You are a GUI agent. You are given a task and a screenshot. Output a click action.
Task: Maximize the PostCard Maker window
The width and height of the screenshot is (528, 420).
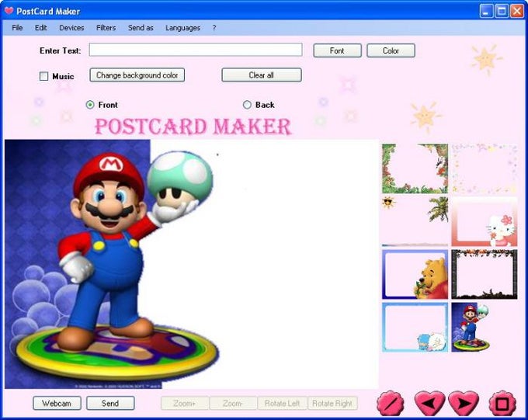point(502,11)
